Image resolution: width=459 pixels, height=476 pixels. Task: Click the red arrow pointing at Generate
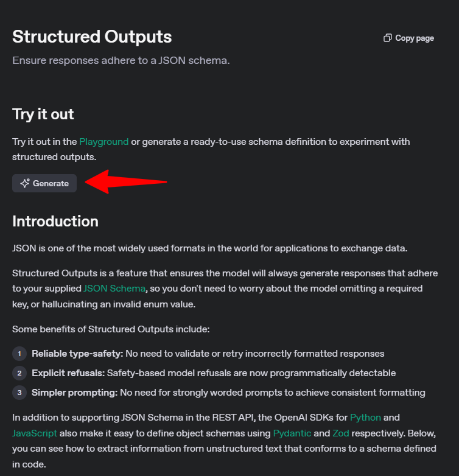pos(125,182)
